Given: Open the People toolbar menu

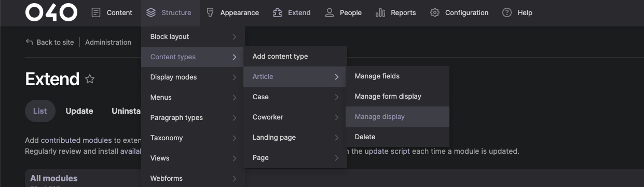Looking at the screenshot, I should (343, 12).
